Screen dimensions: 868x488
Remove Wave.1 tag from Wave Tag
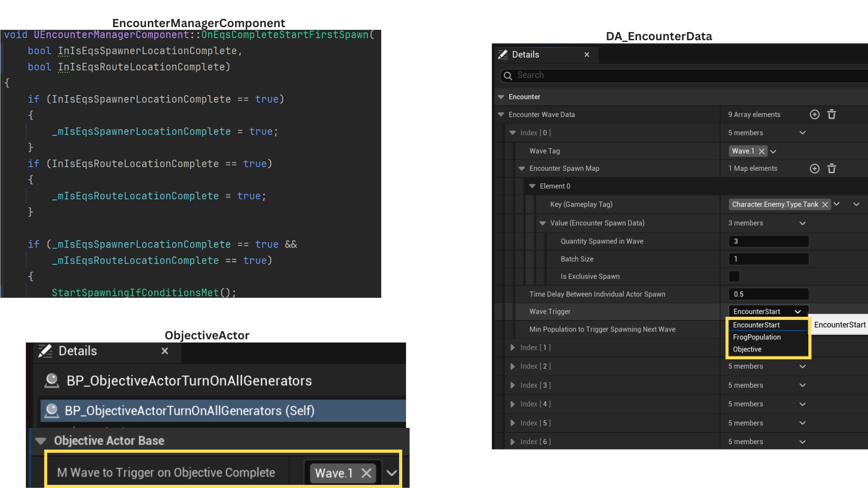pyautogui.click(x=762, y=151)
